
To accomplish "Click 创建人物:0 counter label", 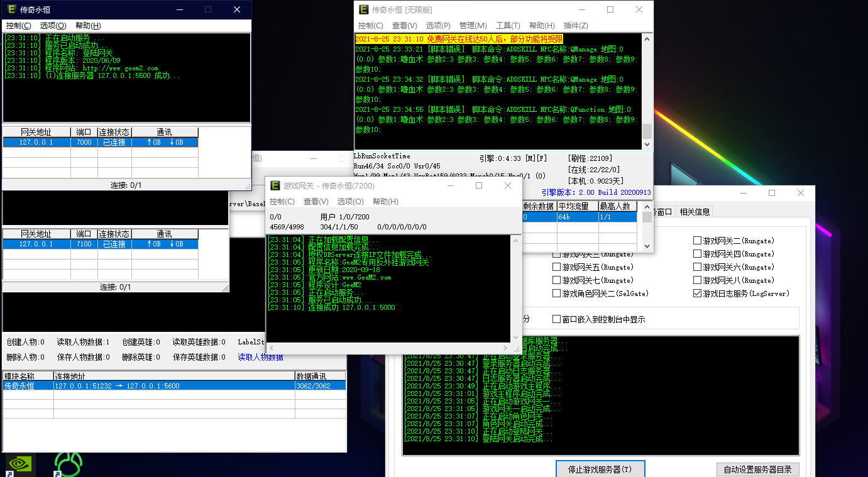I will (25, 342).
